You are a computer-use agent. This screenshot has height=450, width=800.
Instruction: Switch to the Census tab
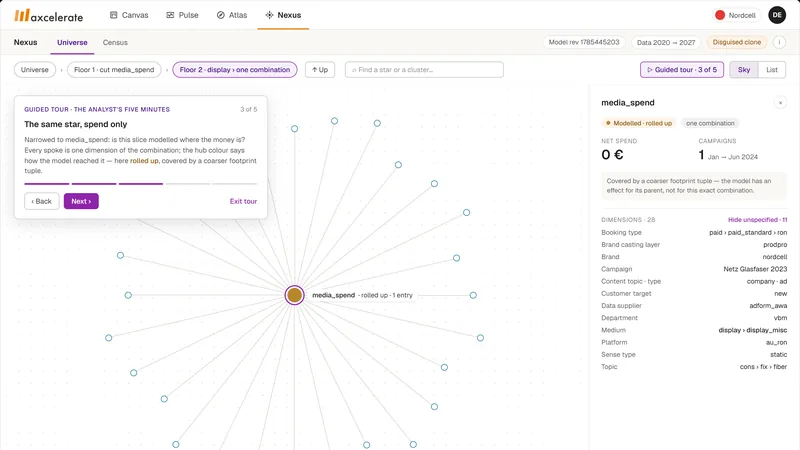pos(115,42)
